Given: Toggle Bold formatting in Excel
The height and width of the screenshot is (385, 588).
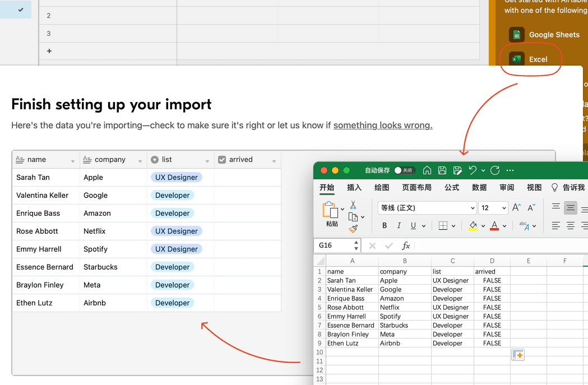Looking at the screenshot, I should [x=385, y=225].
